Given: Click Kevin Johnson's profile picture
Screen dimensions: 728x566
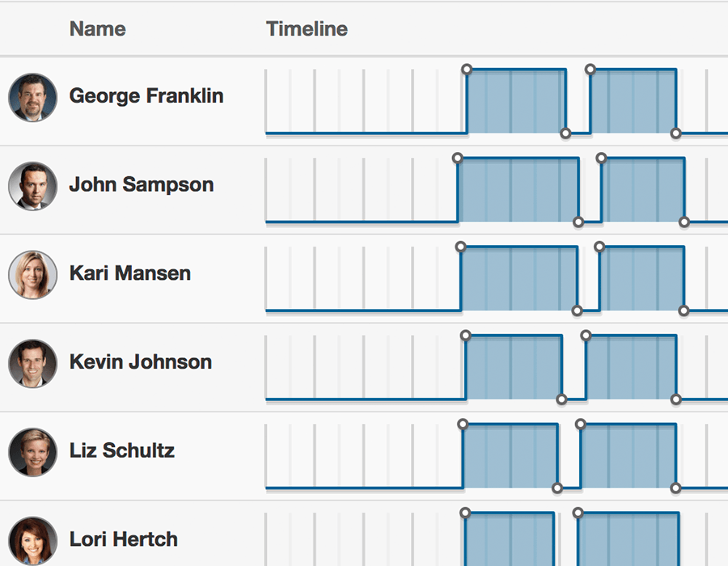Looking at the screenshot, I should 32,364.
